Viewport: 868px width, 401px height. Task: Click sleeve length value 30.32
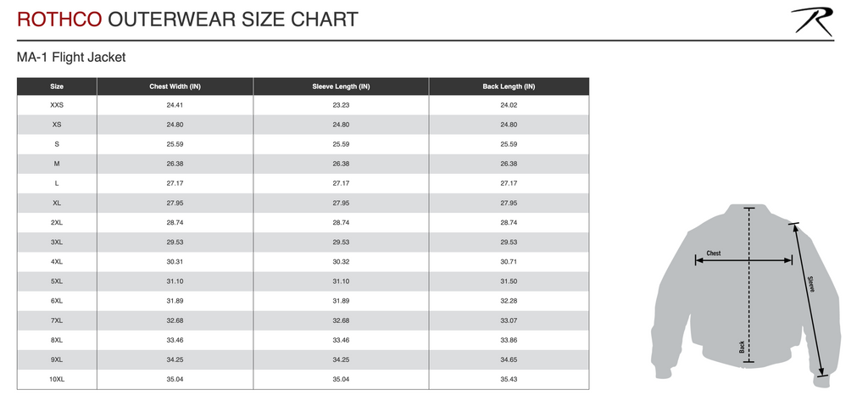pos(341,262)
